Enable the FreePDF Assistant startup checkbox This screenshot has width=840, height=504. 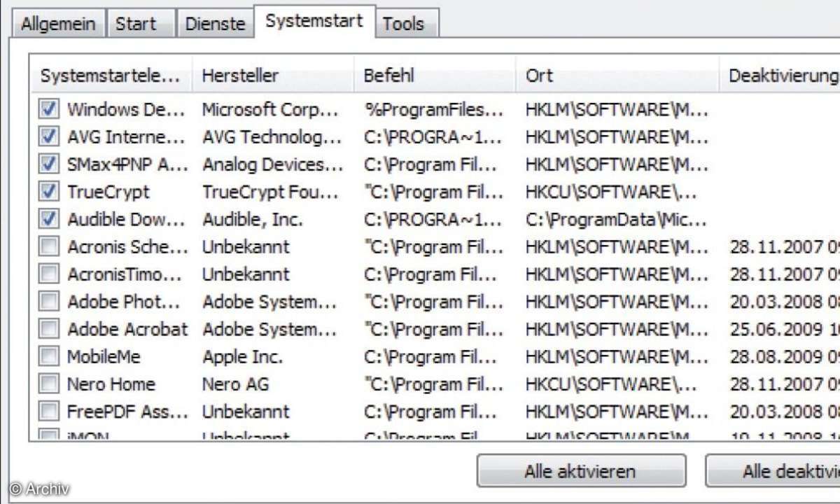coord(49,412)
